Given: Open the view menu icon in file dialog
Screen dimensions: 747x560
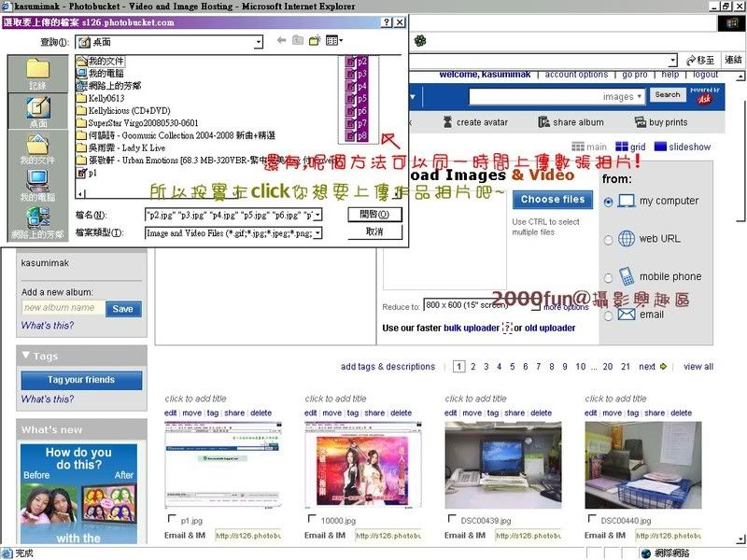Looking at the screenshot, I should (x=333, y=41).
